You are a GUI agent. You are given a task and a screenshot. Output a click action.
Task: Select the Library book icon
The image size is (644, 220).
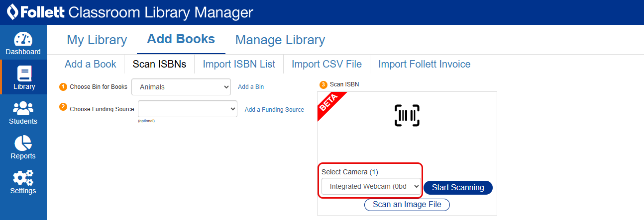24,74
